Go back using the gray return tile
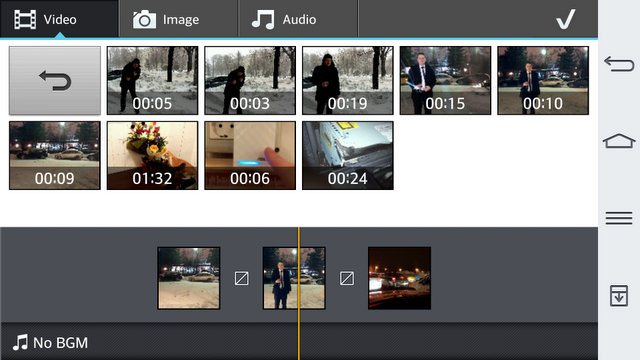640x360 pixels. coord(55,80)
